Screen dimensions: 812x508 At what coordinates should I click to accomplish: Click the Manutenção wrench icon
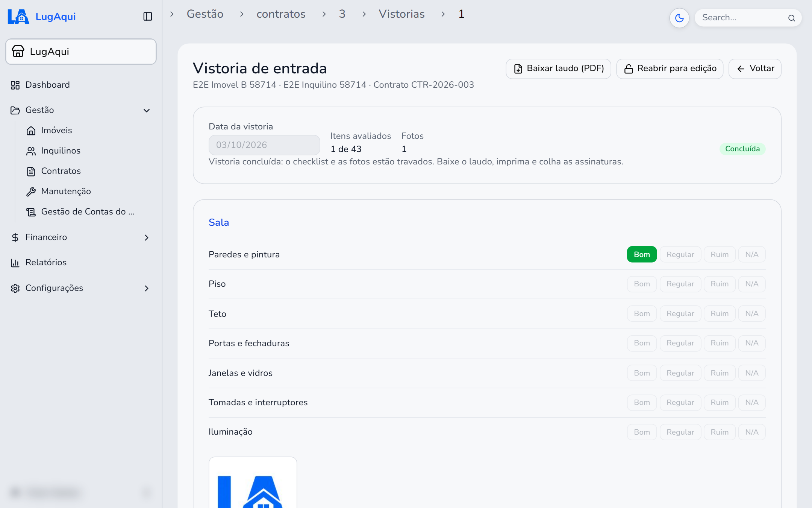[x=31, y=192]
